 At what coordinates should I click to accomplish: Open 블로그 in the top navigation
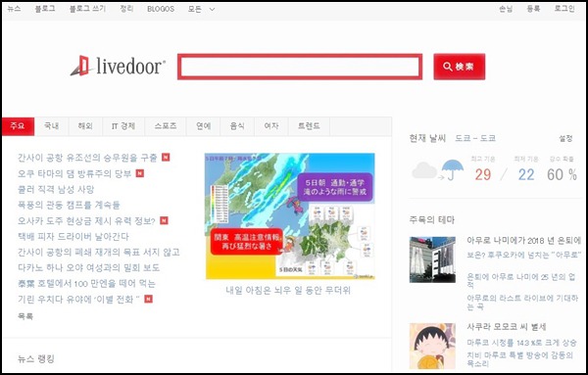point(45,9)
